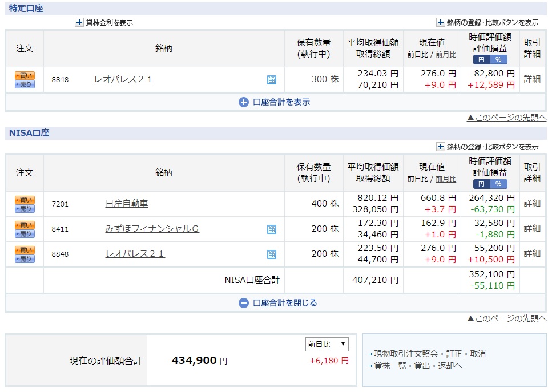The image size is (552, 392).
Task: Open 詳細 for みずほフィナンシャルG
Action: (x=532, y=228)
